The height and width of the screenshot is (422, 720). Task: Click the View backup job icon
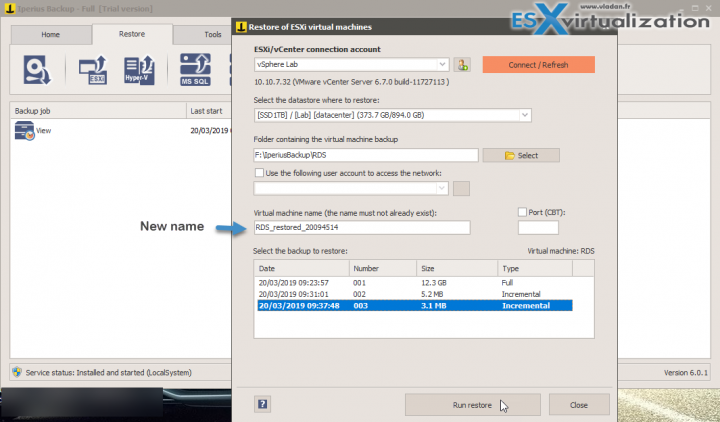tap(24, 130)
